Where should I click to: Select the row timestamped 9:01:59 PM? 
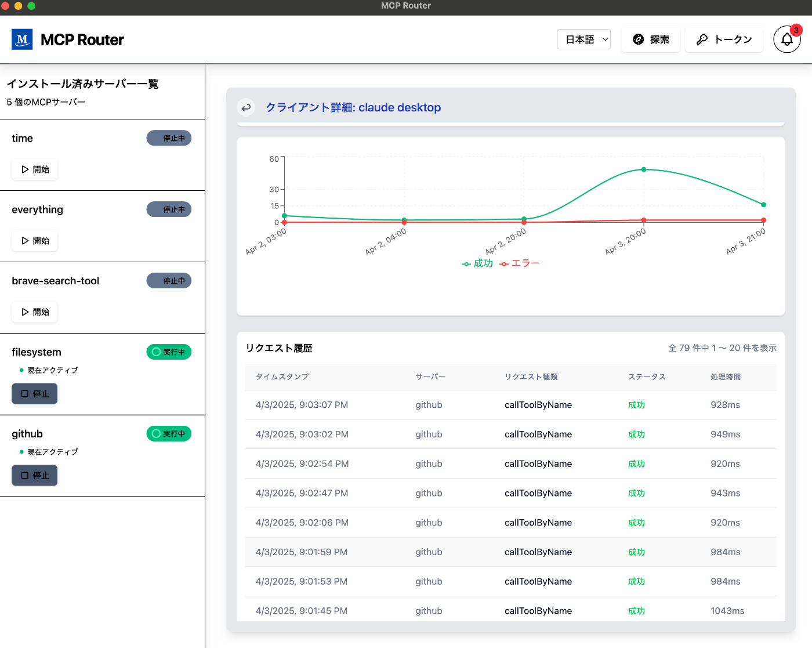511,552
